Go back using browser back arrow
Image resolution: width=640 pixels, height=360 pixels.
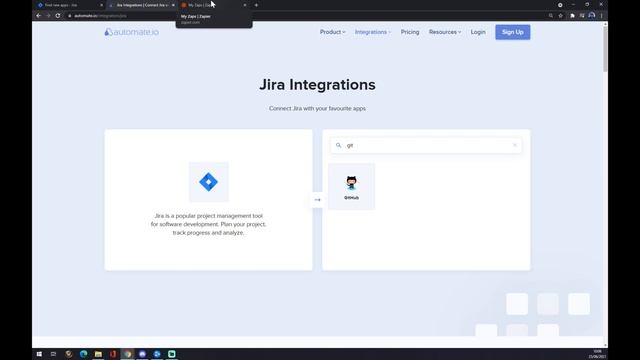(38, 16)
